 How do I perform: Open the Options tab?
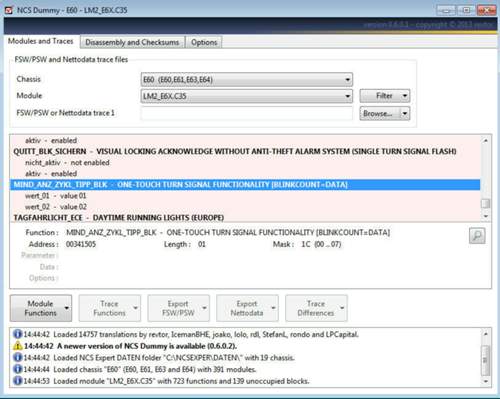click(204, 42)
